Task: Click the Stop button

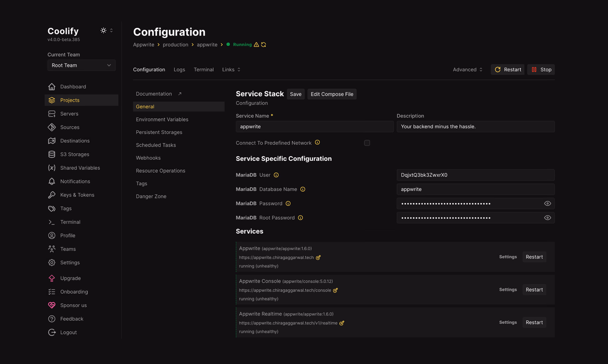Action: pos(541,70)
